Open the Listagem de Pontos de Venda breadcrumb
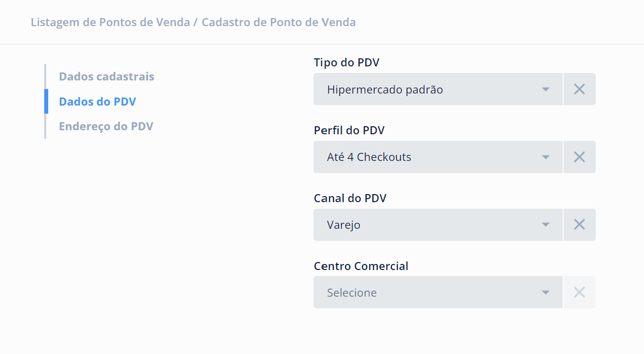This screenshot has height=354, width=644. pos(110,22)
